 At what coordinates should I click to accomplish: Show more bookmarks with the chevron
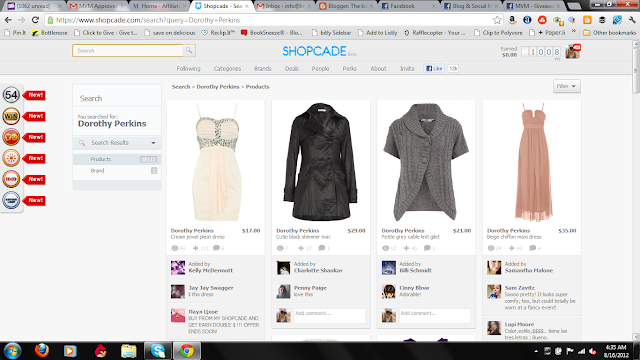tap(573, 32)
